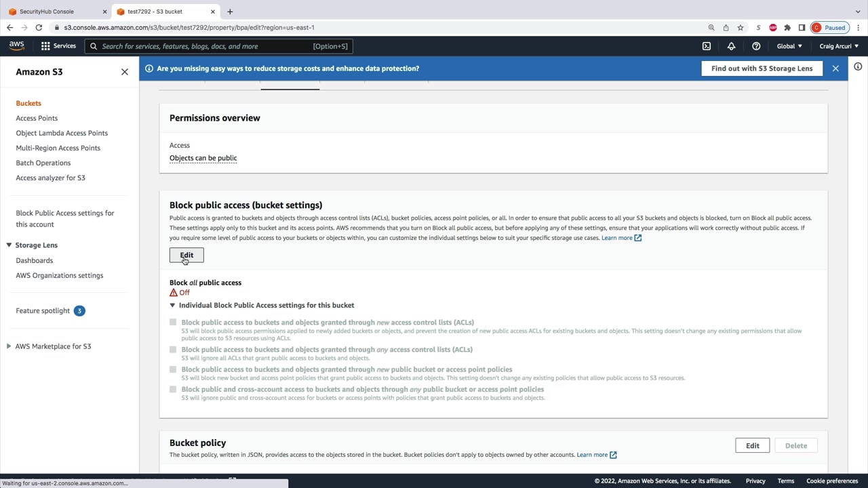Edit the Bucket policy
The image size is (868, 488).
753,446
